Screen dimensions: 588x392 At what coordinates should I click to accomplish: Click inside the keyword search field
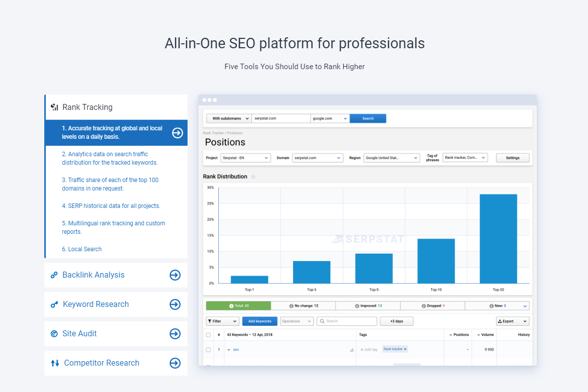(347, 321)
